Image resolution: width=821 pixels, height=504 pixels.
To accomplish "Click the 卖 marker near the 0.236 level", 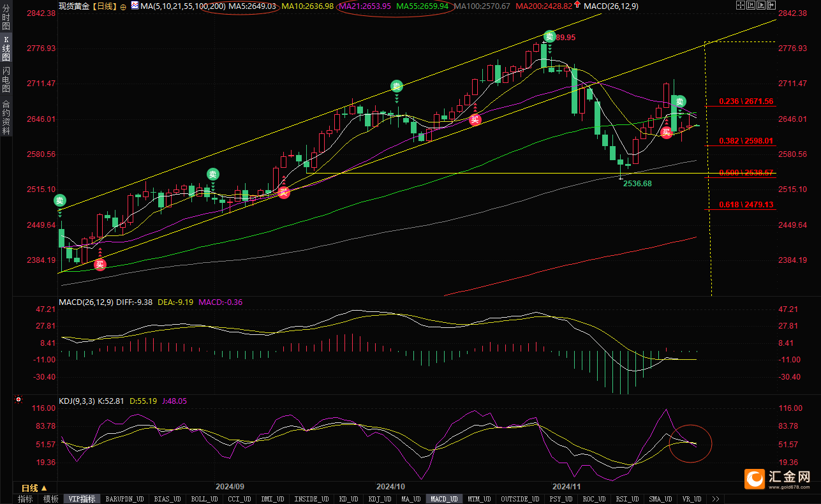I will (680, 101).
